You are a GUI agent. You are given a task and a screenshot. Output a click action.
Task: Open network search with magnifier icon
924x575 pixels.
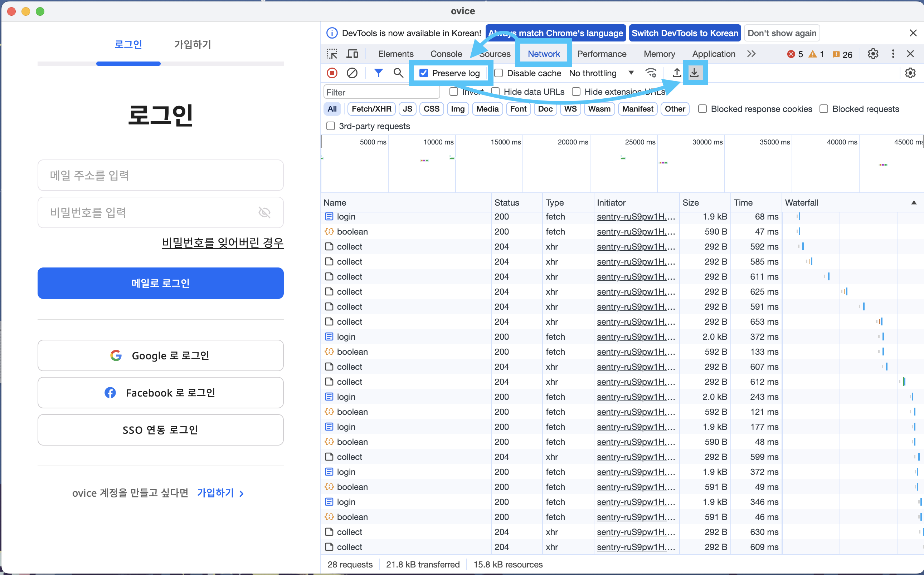[x=398, y=73]
